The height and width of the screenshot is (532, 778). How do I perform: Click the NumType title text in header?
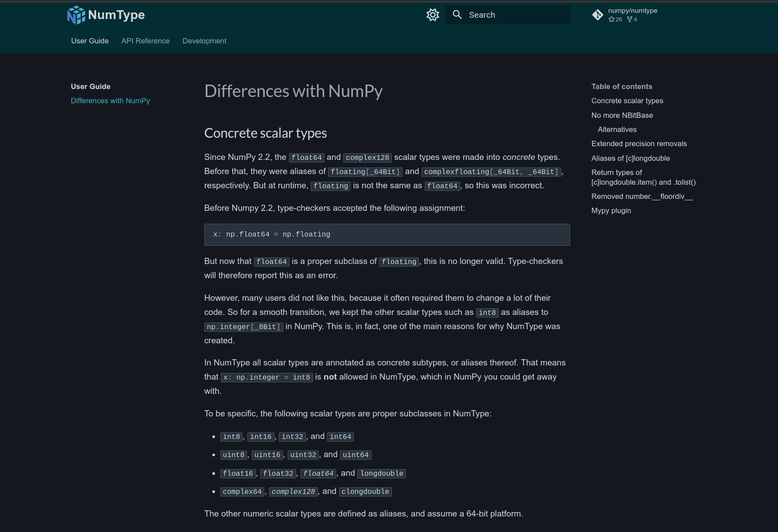(116, 15)
